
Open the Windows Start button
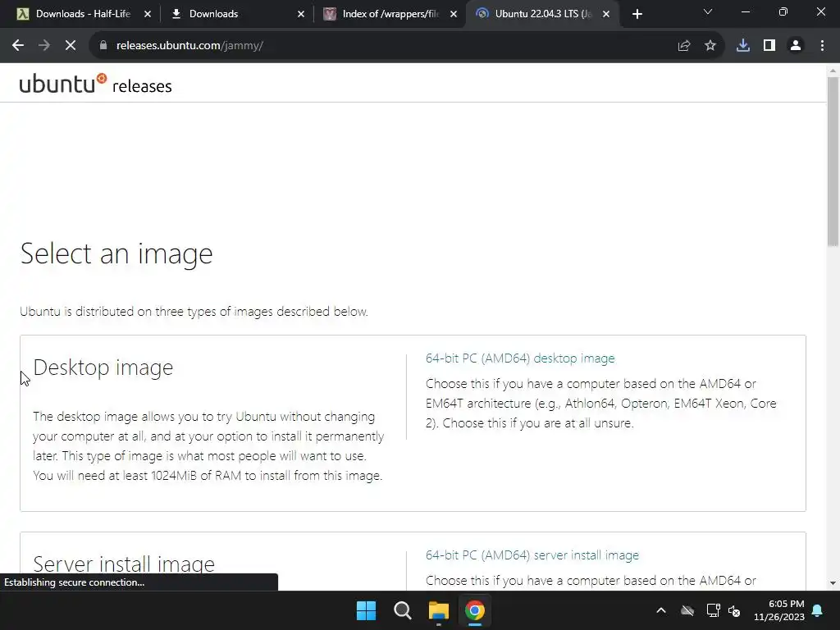point(367,610)
